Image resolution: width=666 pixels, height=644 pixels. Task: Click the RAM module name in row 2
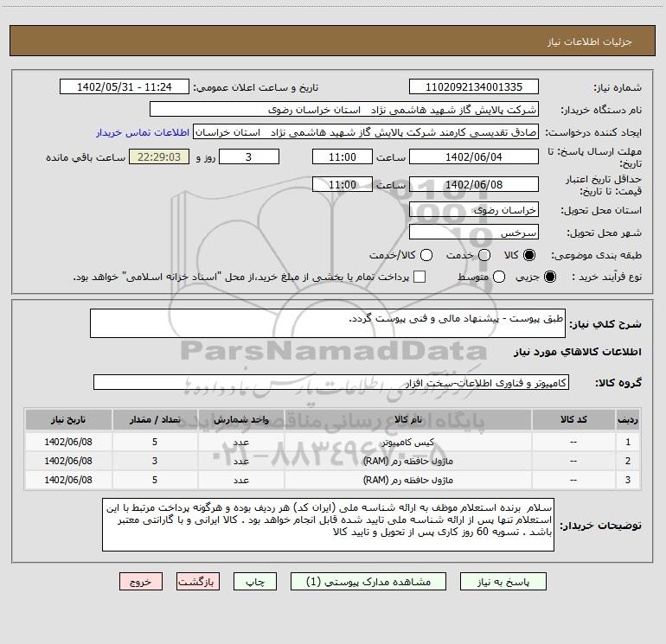407,461
